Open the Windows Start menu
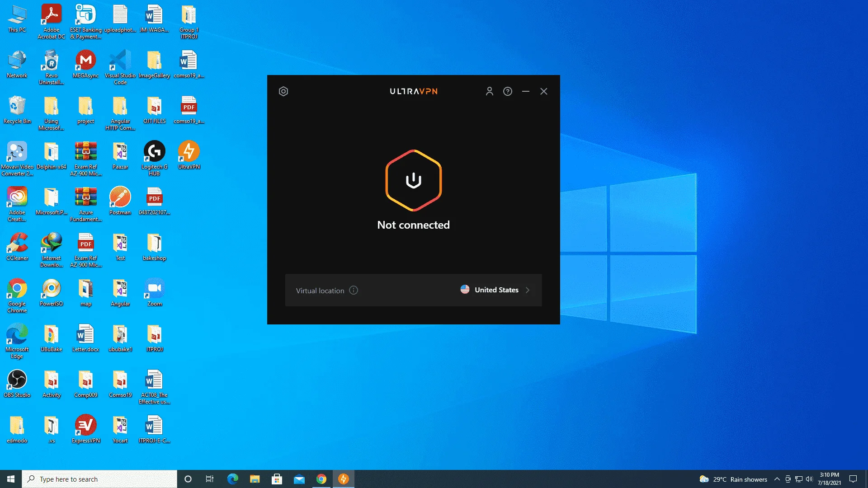This screenshot has width=868, height=488. click(x=11, y=479)
